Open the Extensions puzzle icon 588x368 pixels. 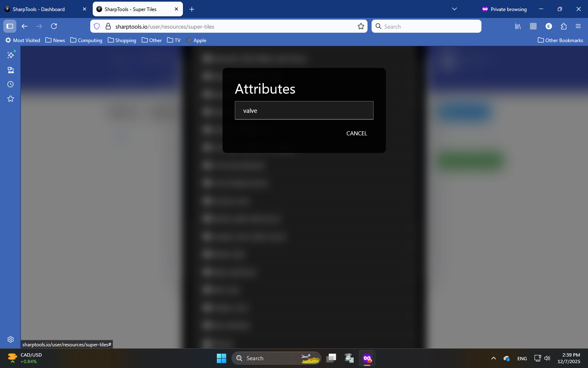[563, 26]
